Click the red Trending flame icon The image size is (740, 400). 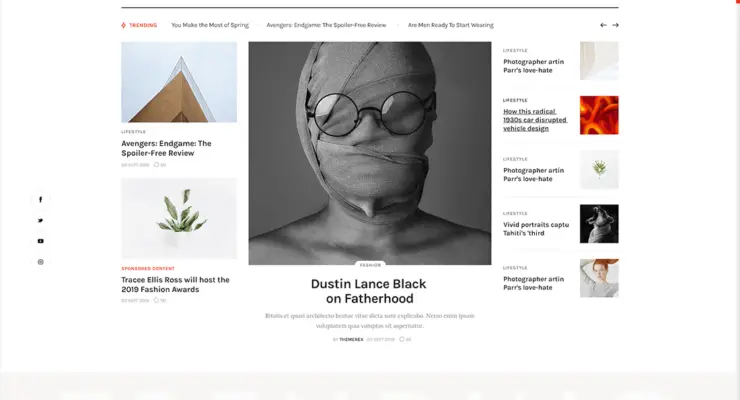click(124, 25)
